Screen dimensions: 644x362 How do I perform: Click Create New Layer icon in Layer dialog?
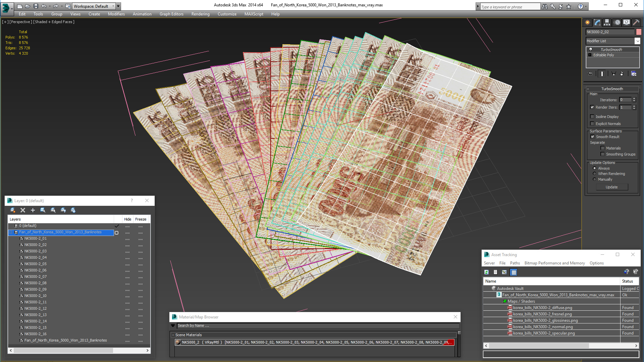(13, 210)
